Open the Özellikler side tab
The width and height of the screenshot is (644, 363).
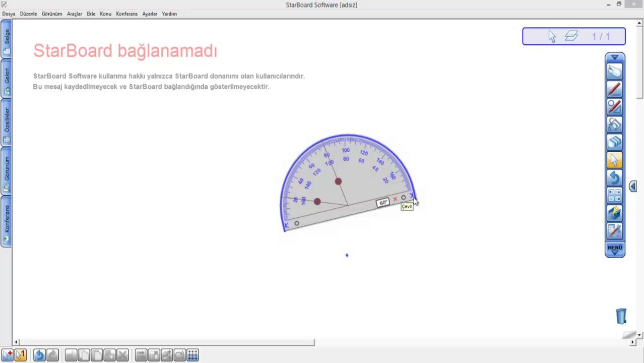pos(7,124)
